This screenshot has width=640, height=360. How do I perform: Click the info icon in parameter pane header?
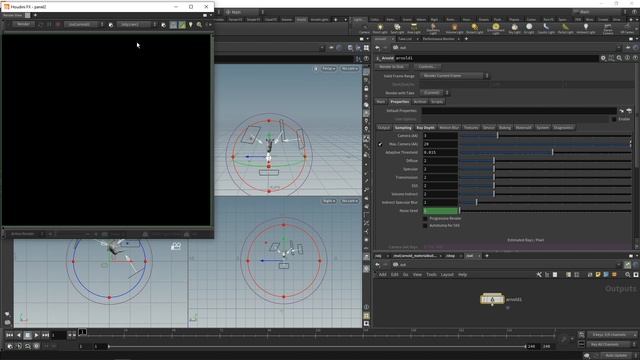[x=627, y=58]
